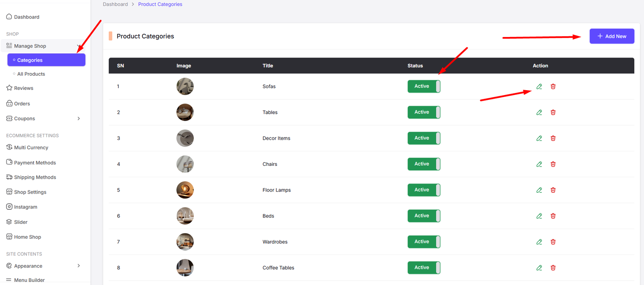Open Shop Settings from sidebar
This screenshot has width=644, height=285.
[30, 192]
